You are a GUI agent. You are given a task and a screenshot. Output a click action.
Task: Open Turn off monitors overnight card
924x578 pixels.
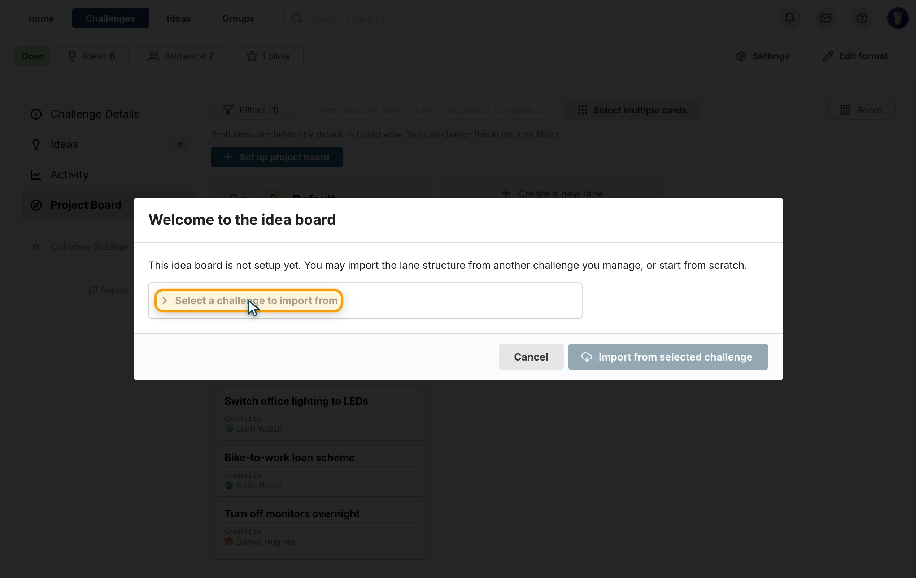(x=320, y=527)
